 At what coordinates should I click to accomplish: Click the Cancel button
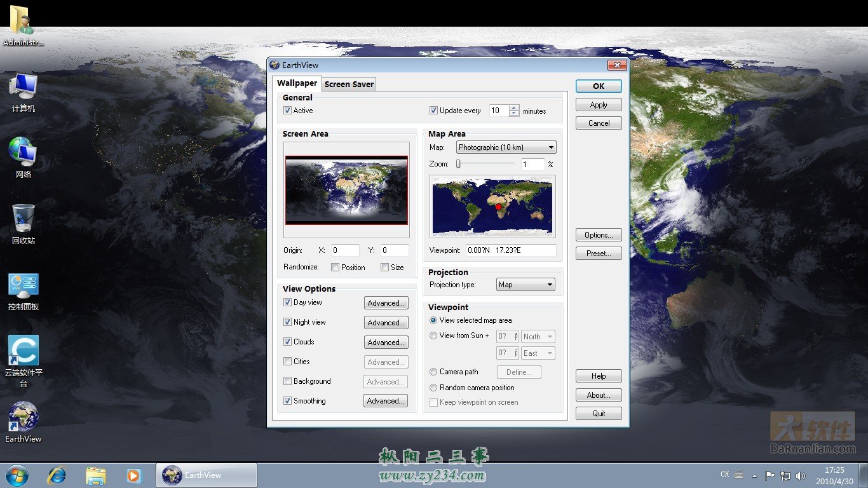click(x=599, y=123)
